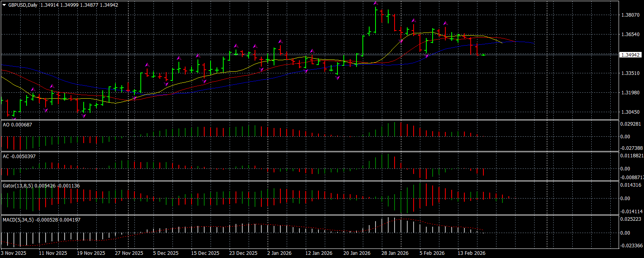
Task: Select the current price tag 1.34942
Action: click(630, 55)
